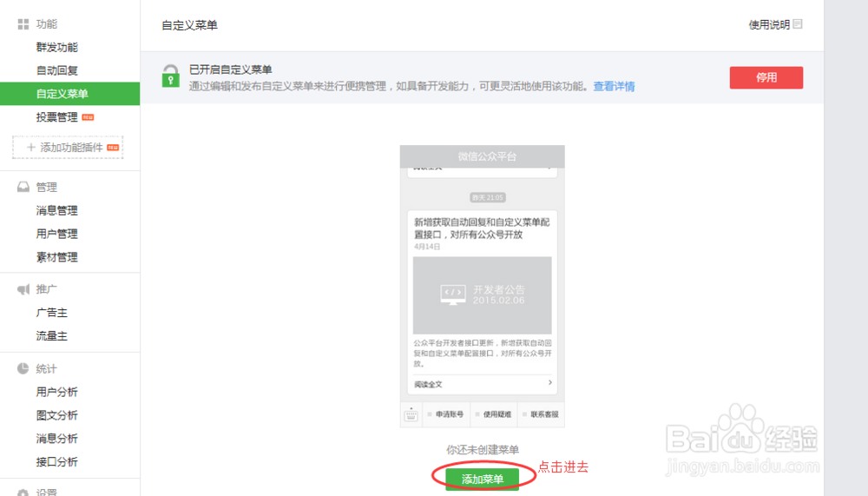The height and width of the screenshot is (496, 868).
Task: Click the 4月14日 date text
Action: pyautogui.click(x=427, y=247)
